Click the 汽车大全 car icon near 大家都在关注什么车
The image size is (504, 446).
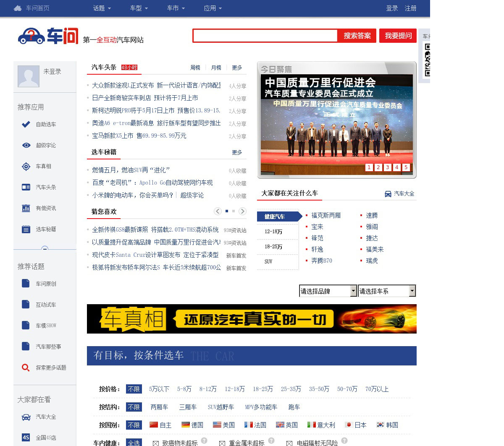[388, 194]
